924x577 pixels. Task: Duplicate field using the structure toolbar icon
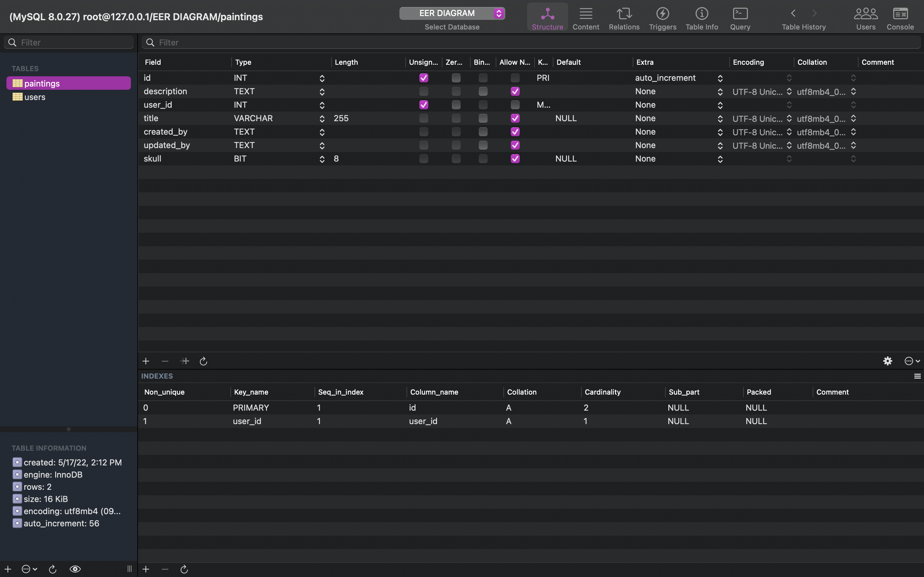click(185, 361)
